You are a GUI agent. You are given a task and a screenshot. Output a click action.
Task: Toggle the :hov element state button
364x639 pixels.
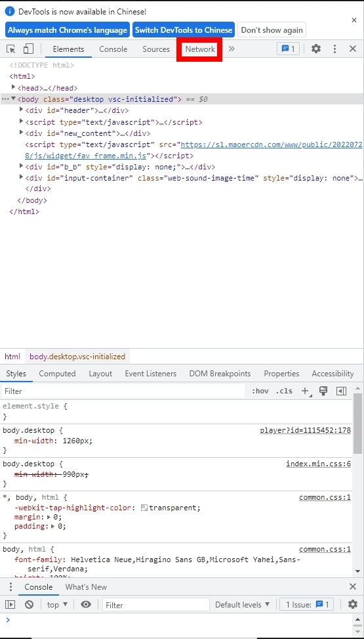(x=260, y=391)
